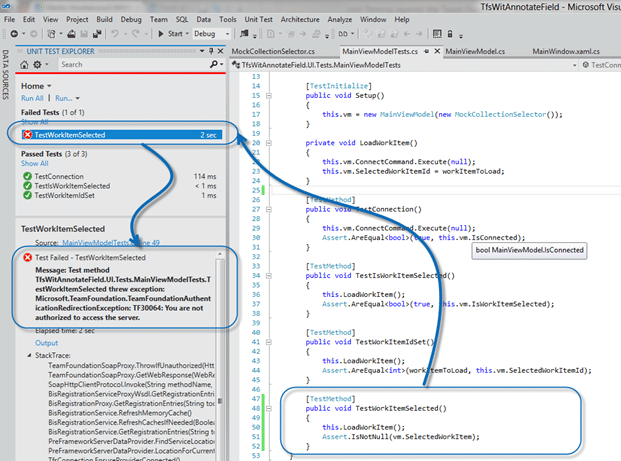Collapse the Setup method outline at line 15
The image size is (621, 461).
(x=269, y=95)
